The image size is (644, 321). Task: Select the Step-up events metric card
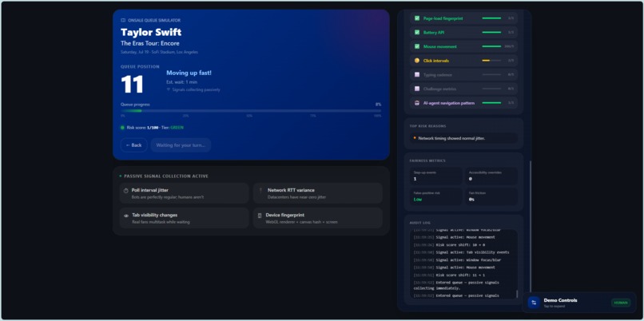[x=435, y=176]
